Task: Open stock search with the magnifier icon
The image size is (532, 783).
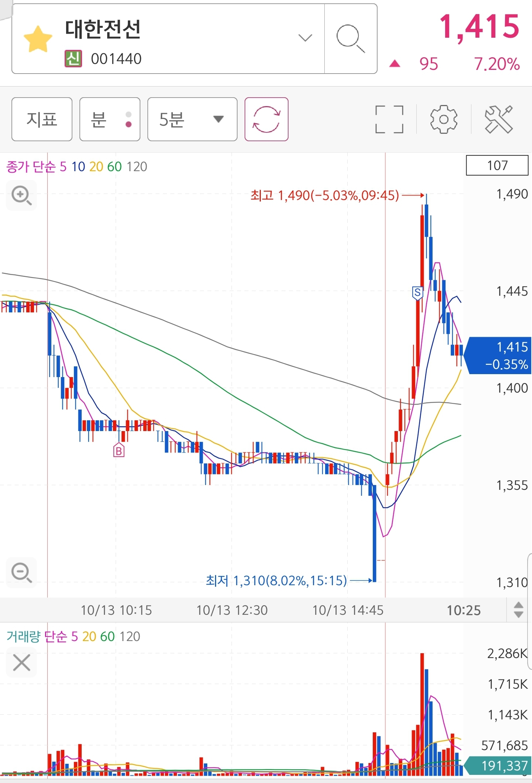Action: click(x=351, y=39)
